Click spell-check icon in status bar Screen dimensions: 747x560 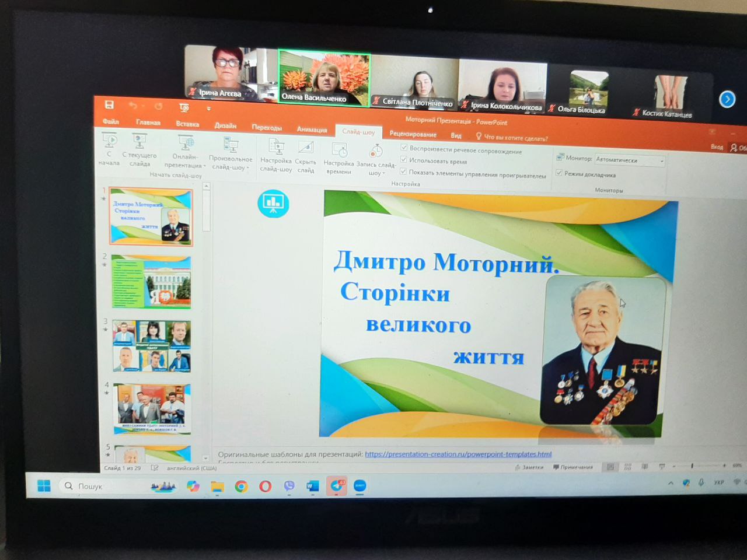pos(155,468)
